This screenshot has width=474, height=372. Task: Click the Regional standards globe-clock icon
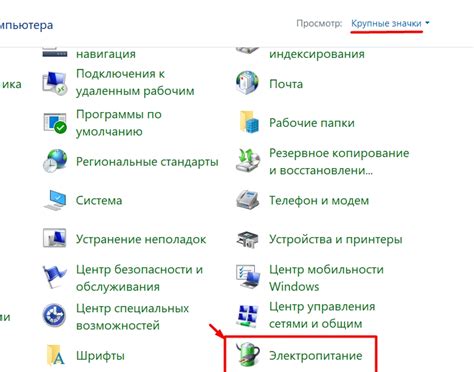(x=55, y=161)
